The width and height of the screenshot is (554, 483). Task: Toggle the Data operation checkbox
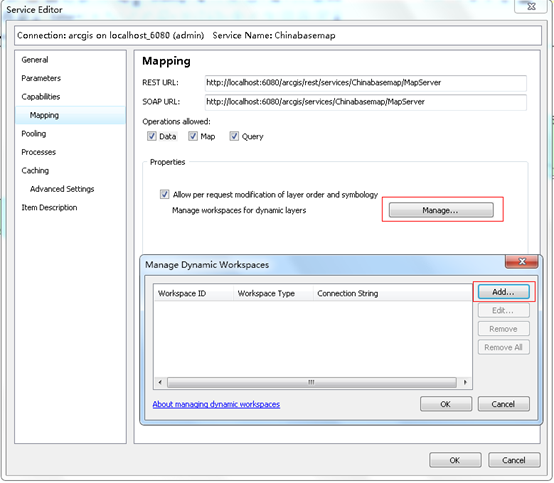[x=152, y=136]
